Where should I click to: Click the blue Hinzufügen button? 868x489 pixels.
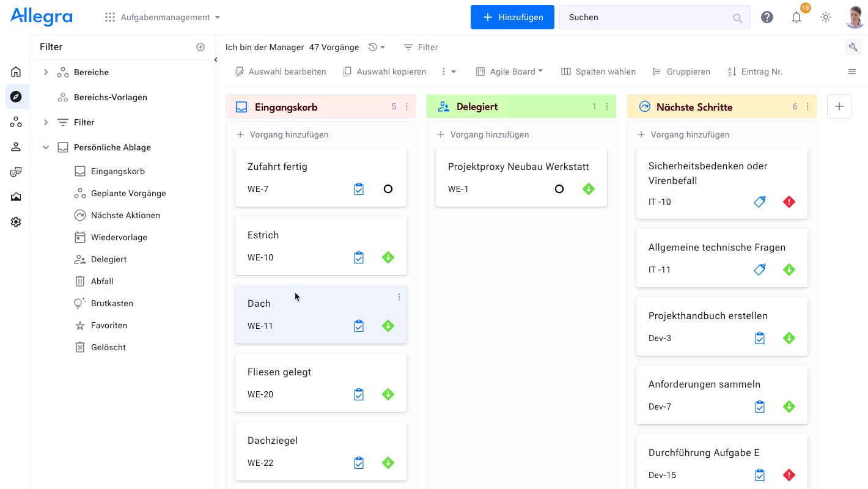(x=512, y=17)
